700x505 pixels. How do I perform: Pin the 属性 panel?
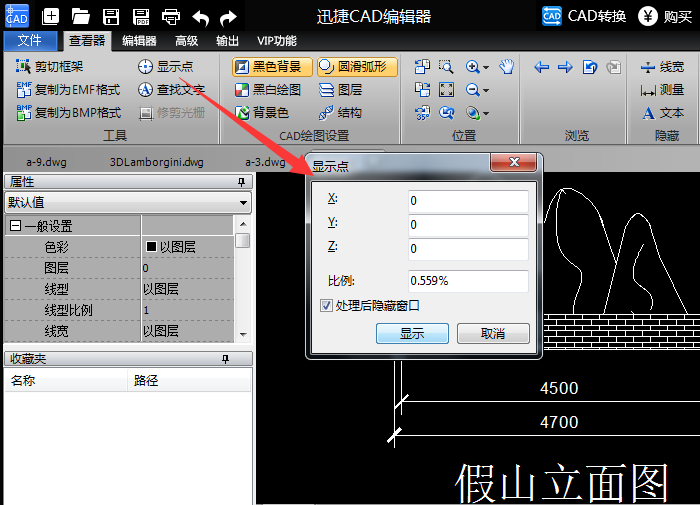coord(242,182)
